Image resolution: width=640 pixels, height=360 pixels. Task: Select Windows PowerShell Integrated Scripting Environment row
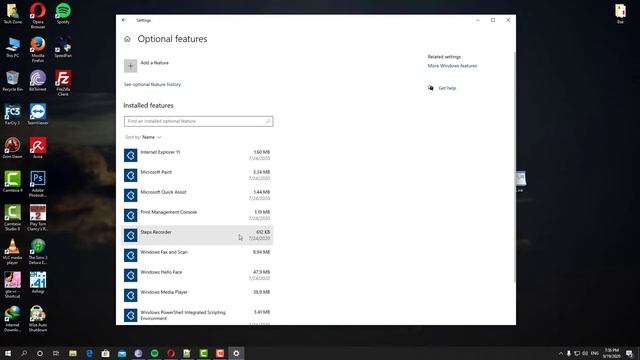pos(198,315)
